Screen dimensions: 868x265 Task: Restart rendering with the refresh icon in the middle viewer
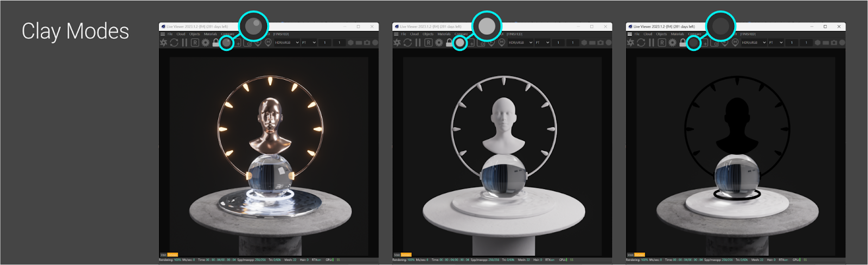[407, 42]
